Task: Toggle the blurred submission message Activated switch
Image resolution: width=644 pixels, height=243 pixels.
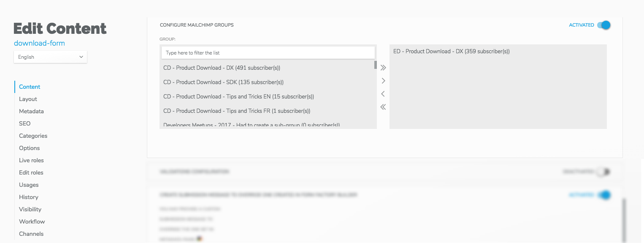Action: pyautogui.click(x=604, y=195)
